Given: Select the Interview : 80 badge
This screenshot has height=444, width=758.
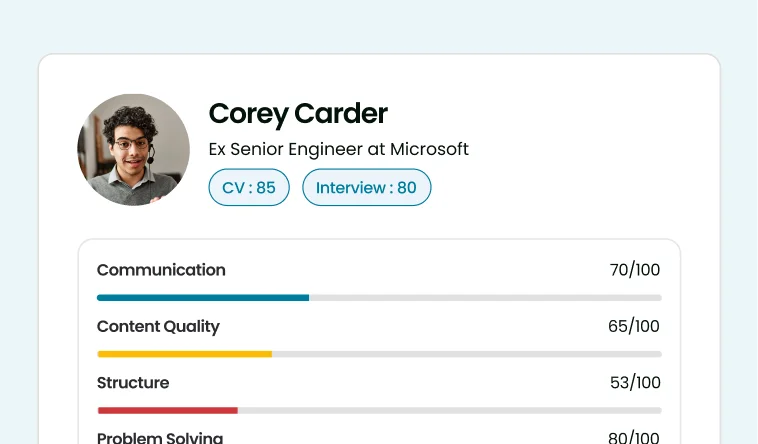Looking at the screenshot, I should click(x=366, y=187).
